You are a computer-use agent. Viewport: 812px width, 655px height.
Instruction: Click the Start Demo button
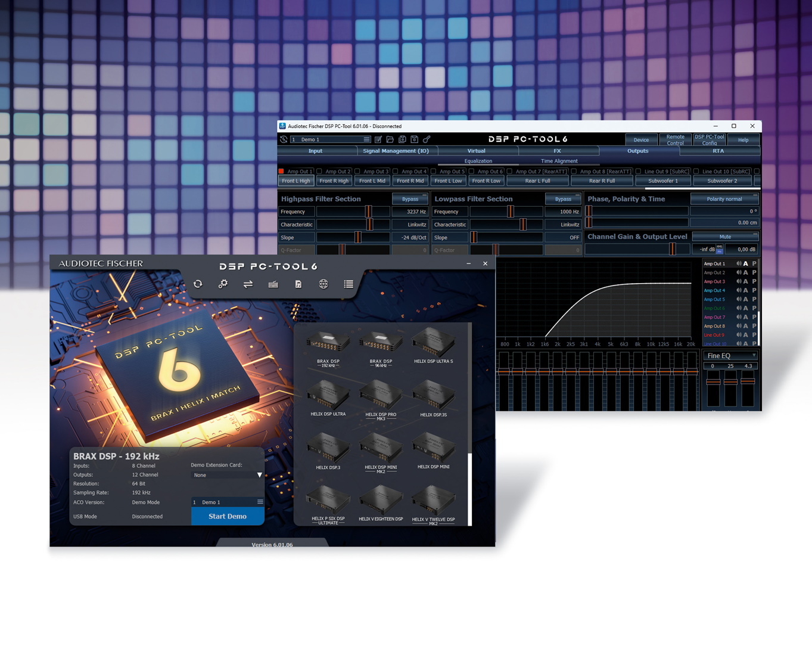coord(228,516)
